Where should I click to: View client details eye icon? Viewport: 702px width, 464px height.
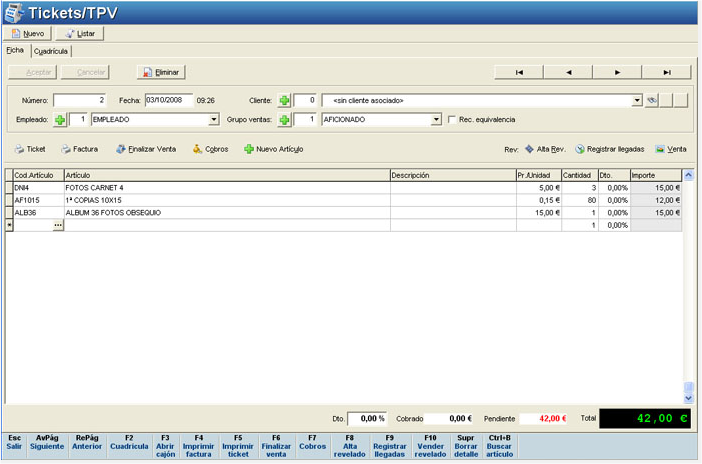point(652,100)
